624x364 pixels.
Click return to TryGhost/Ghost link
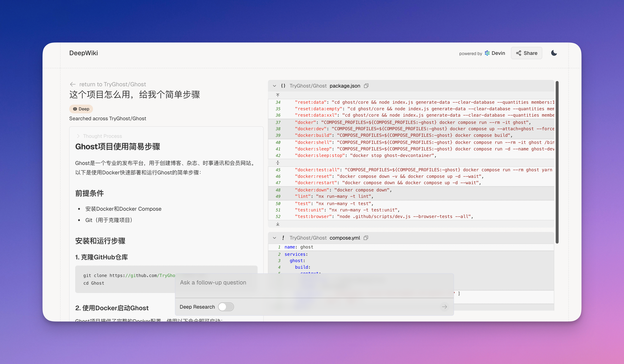coord(112,84)
